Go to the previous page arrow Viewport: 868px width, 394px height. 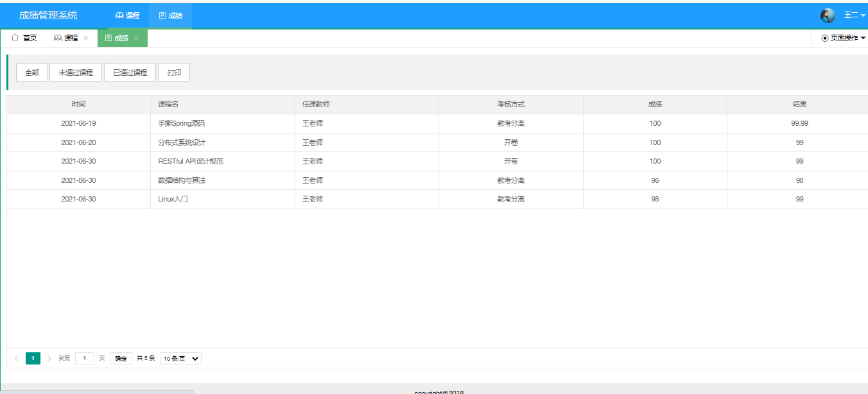click(16, 359)
